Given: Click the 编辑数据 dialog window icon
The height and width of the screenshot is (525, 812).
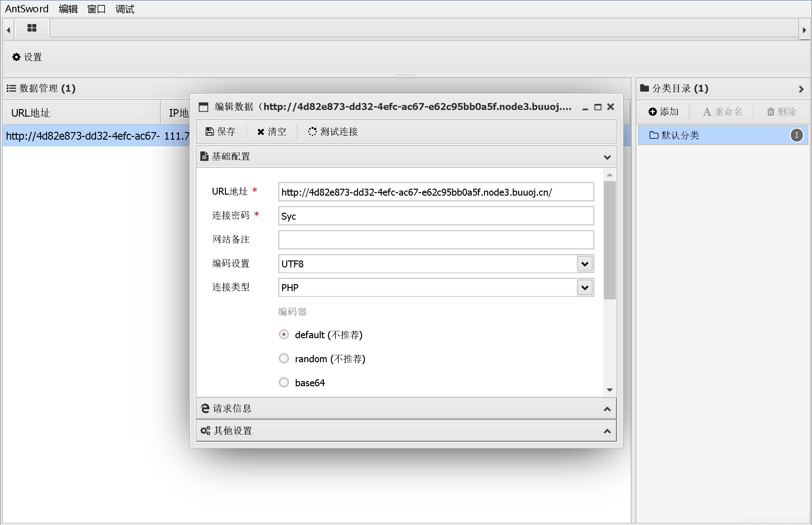Looking at the screenshot, I should (x=203, y=107).
